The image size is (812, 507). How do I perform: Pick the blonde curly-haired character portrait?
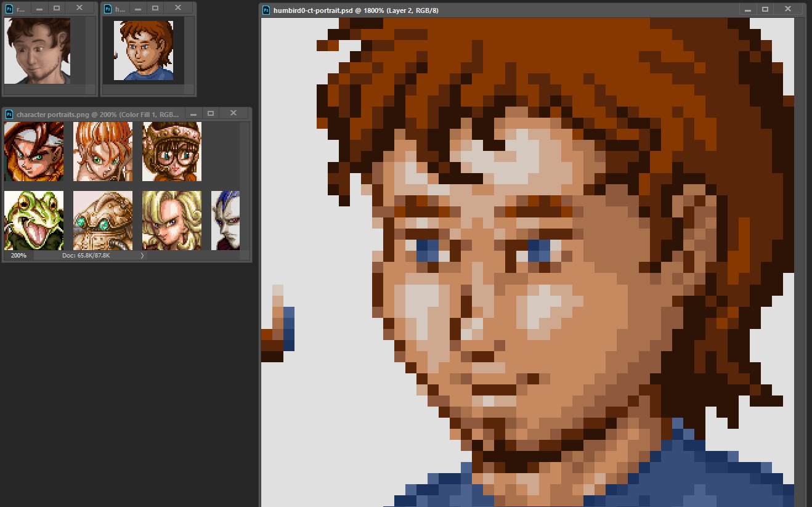pos(172,220)
